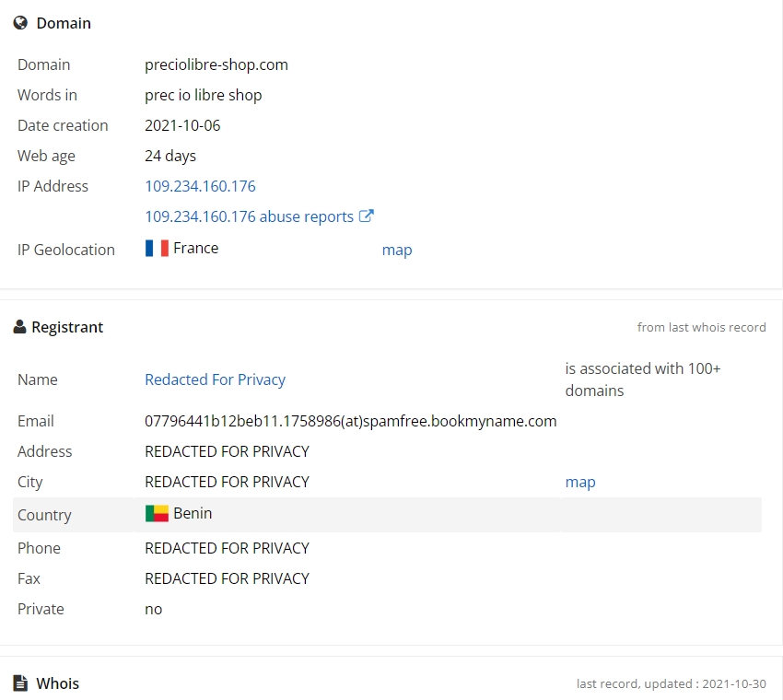Click the Whois section heading

coord(57,683)
